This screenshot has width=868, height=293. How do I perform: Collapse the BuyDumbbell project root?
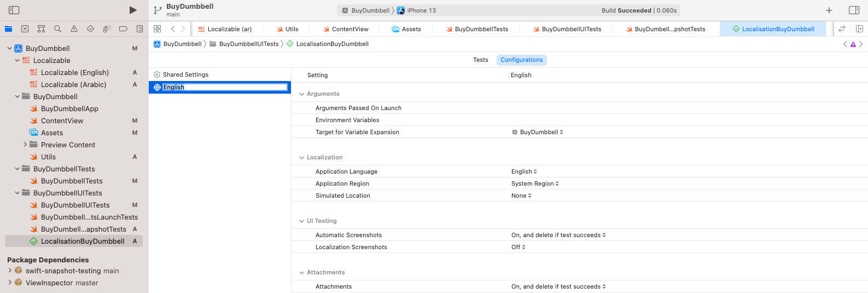[10, 48]
